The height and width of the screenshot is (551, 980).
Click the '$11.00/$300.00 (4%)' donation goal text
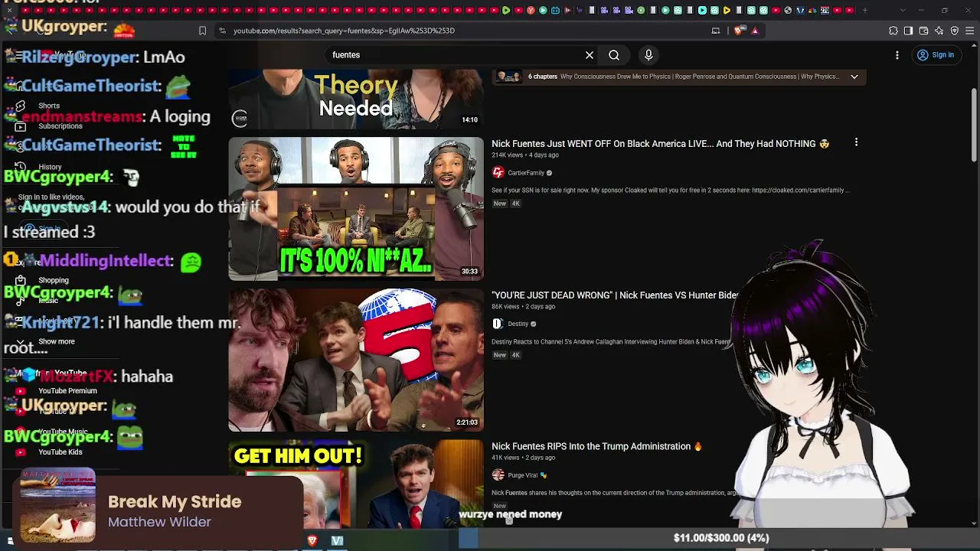coord(721,538)
